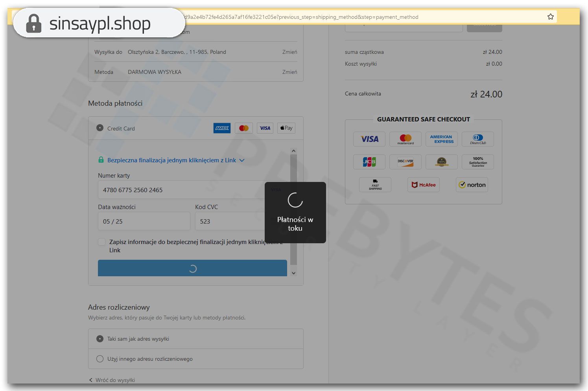This screenshot has height=391, width=588.
Task: Click the 'DARMOWA WYSYŁKA' shipping method text
Action: tap(155, 72)
